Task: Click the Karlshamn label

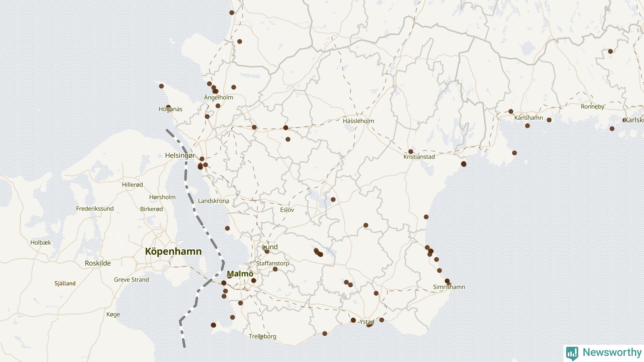Action: pos(529,118)
